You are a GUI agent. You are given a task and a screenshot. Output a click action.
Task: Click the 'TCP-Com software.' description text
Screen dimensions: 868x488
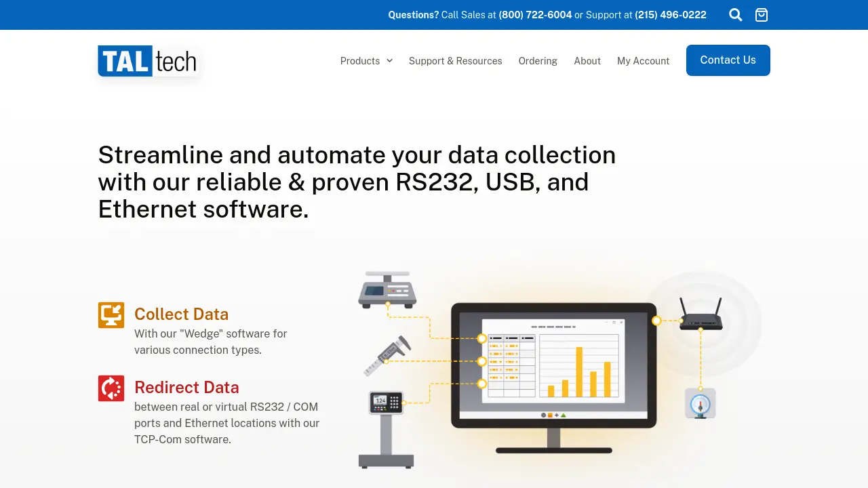coord(182,439)
